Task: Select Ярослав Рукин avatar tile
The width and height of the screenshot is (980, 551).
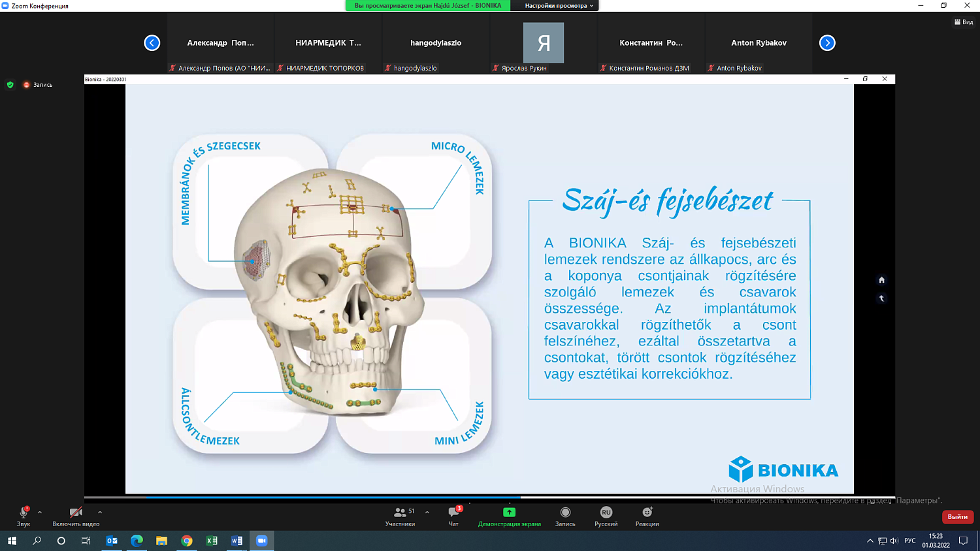Action: click(544, 43)
